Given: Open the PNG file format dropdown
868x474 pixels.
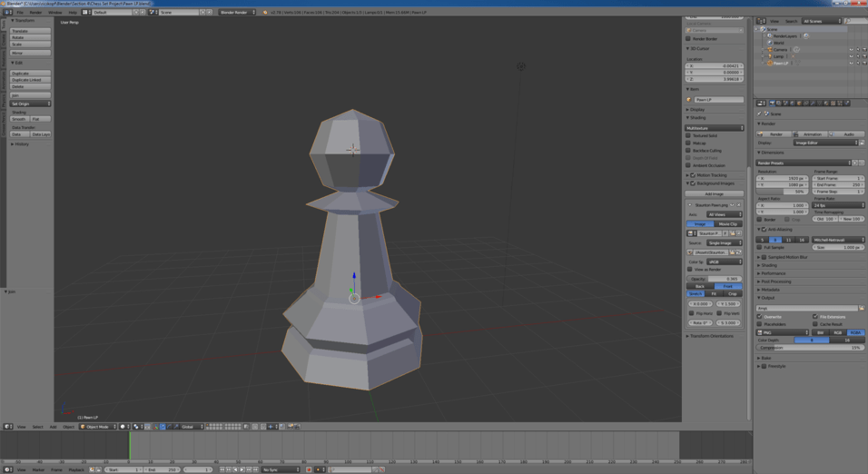Looking at the screenshot, I should pyautogui.click(x=783, y=332).
